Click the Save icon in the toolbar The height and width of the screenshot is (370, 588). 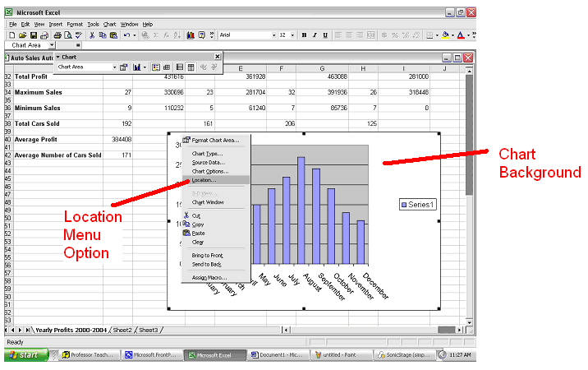pos(33,35)
